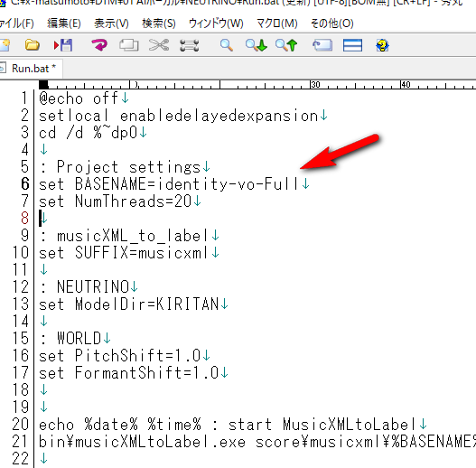Screen dimensions: 476x468
Task: Find previous using magnifier with up arrow
Action: click(286, 45)
